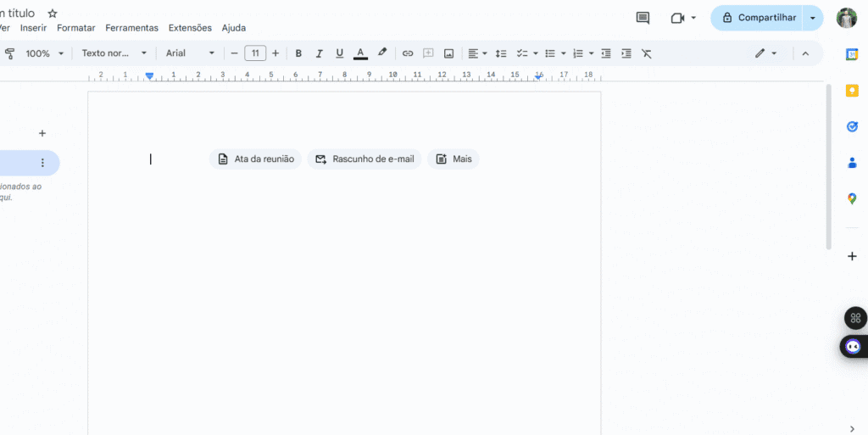Select the paint format tool
868x435 pixels.
coord(10,53)
